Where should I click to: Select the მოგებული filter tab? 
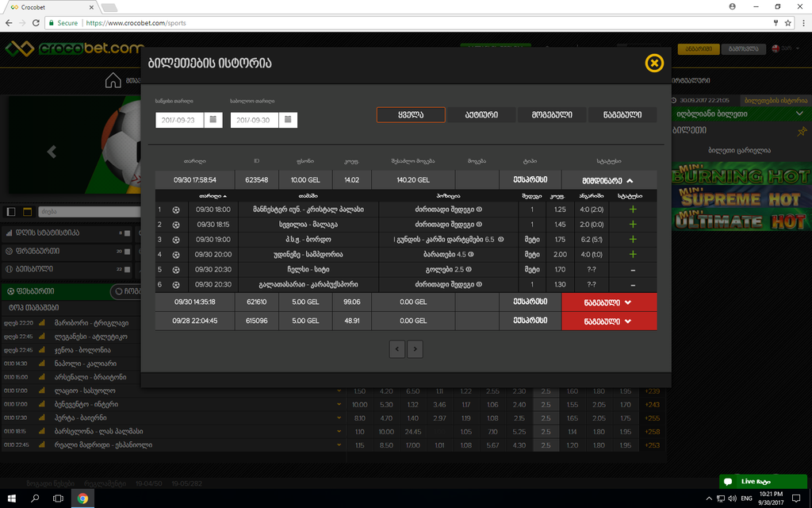point(552,114)
